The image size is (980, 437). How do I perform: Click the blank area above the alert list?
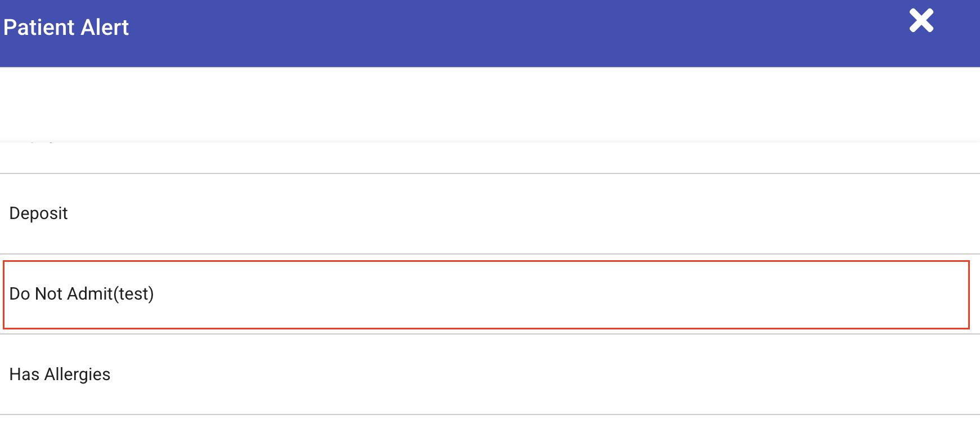(489, 104)
